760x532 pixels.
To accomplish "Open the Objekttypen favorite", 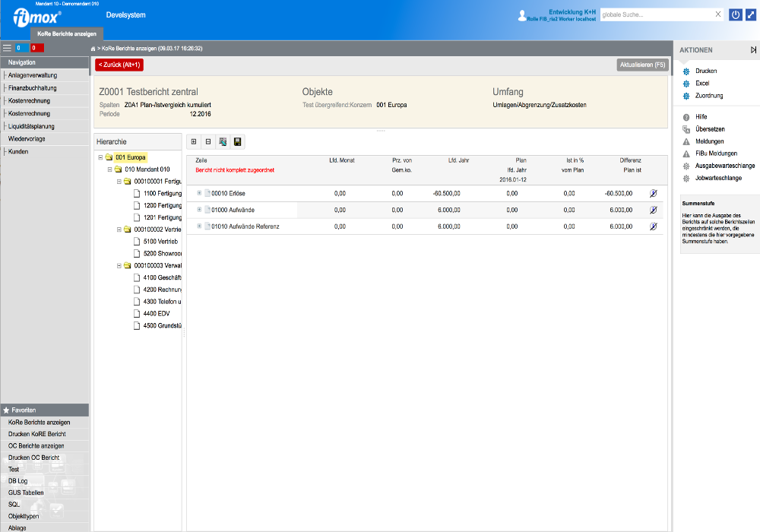I will [24, 516].
